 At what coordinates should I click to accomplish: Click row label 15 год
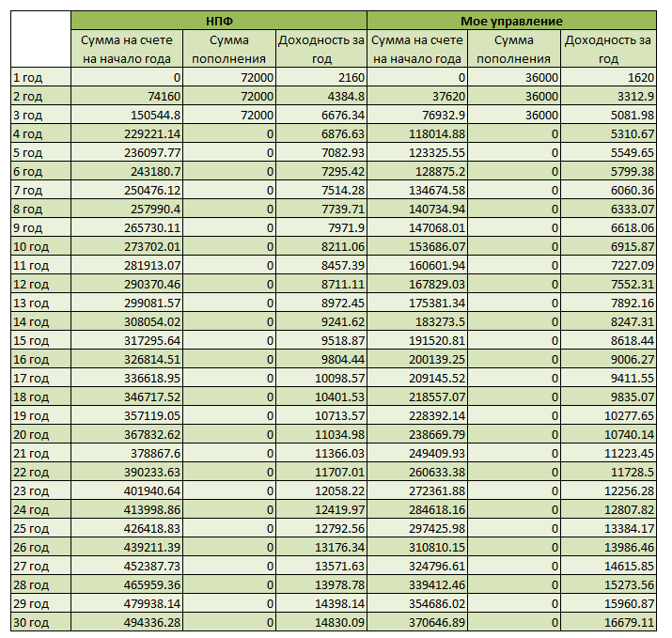pos(40,340)
